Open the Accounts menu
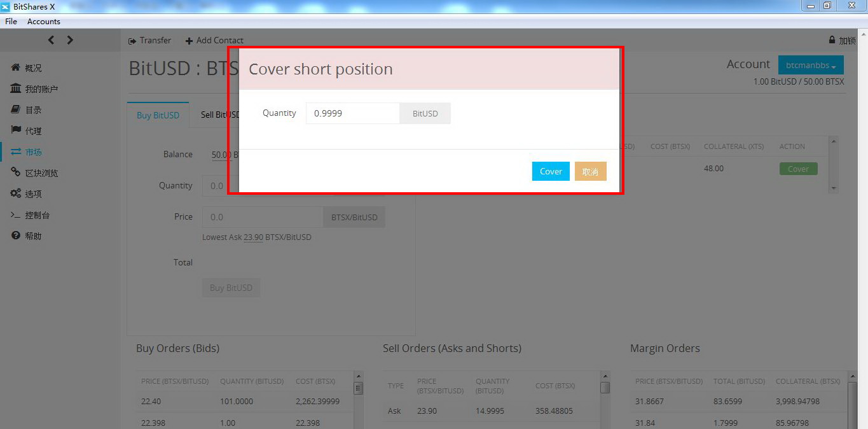 coord(43,22)
